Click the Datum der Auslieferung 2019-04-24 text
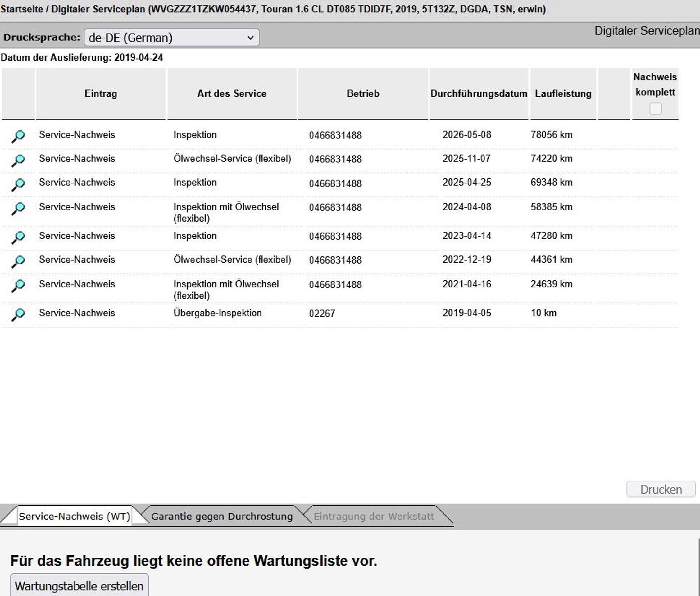700x596 pixels. (82, 57)
